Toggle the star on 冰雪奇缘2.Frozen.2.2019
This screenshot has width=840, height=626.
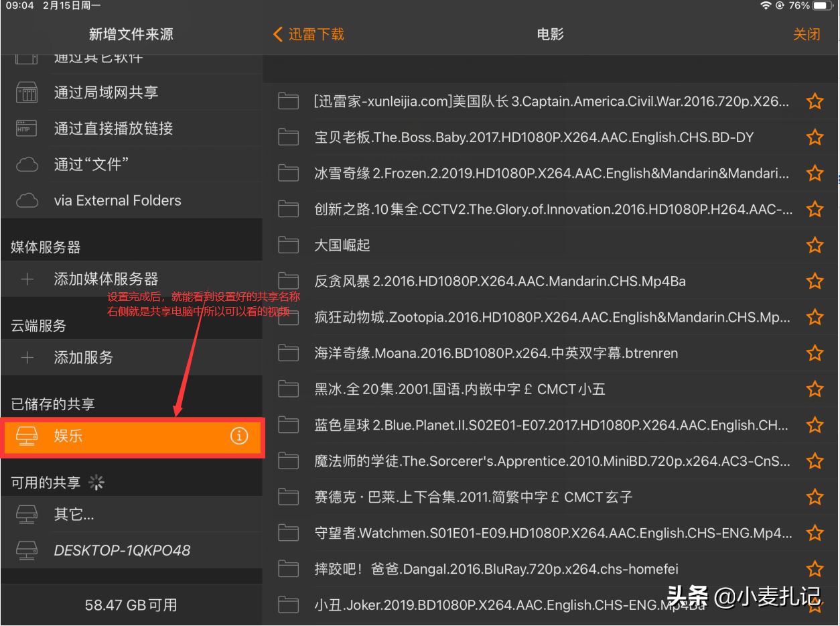coord(815,173)
